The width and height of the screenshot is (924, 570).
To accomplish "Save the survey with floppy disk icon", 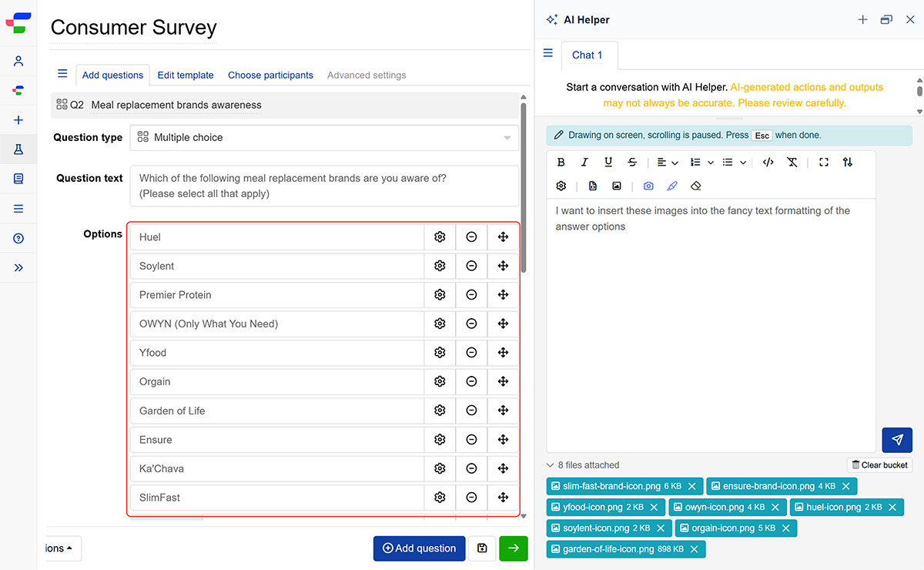I will tap(482, 548).
